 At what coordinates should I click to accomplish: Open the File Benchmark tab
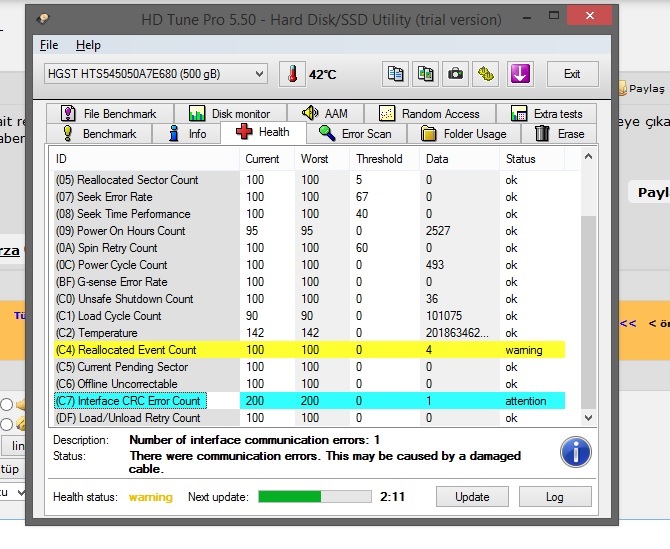tap(110, 114)
